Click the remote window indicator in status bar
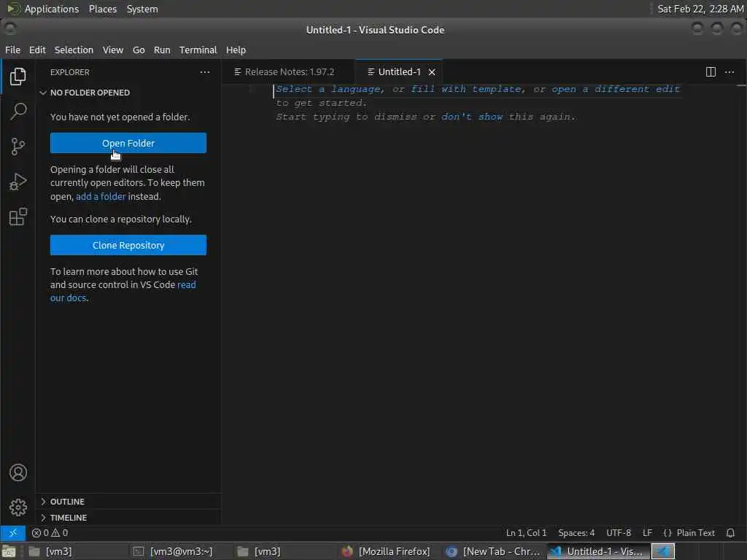This screenshot has height=560, width=747. 13,533
